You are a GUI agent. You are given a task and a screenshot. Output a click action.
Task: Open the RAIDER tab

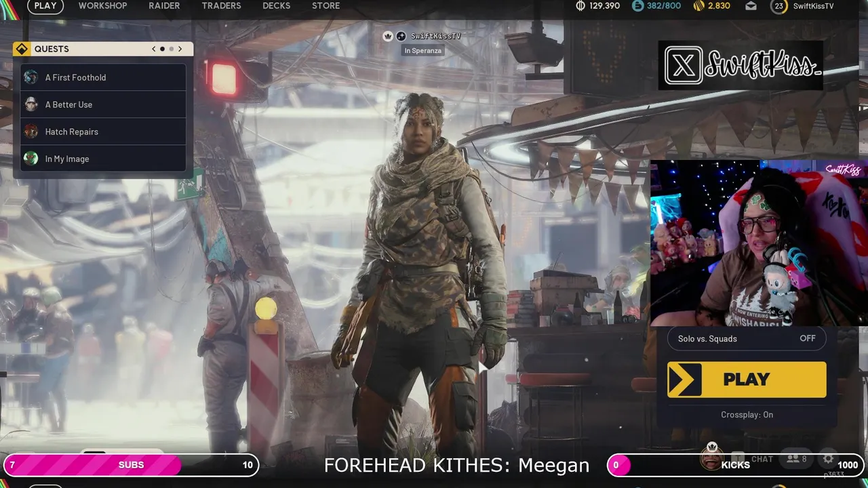(164, 5)
